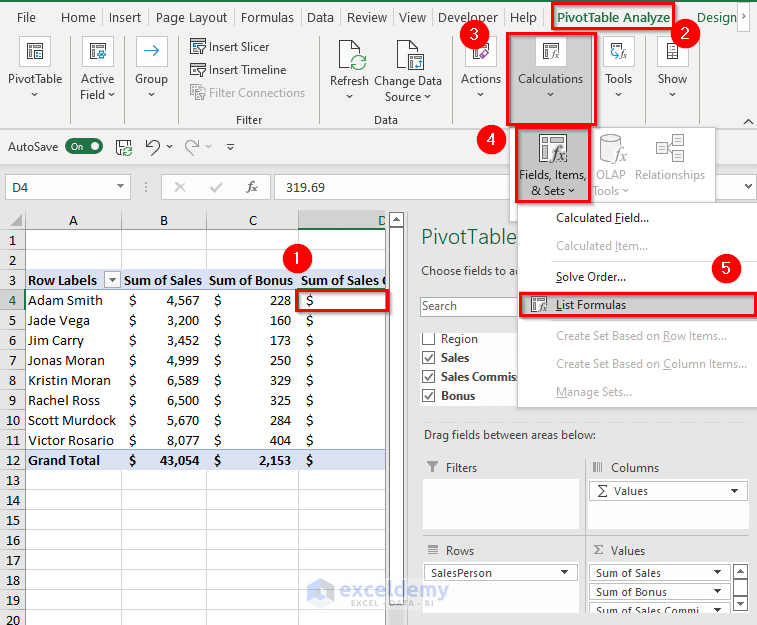Open the PivotTable ribbon button
The width and height of the screenshot is (757, 625).
coord(35,68)
